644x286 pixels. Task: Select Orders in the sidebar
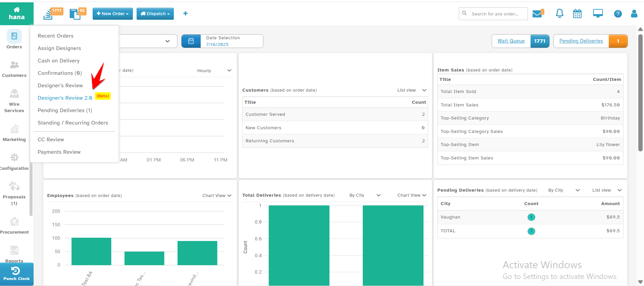14,40
